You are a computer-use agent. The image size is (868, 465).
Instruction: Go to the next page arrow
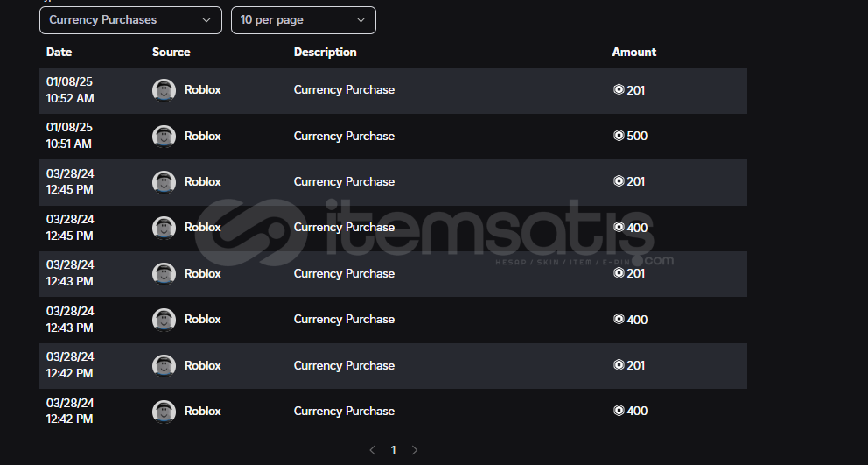tap(415, 450)
